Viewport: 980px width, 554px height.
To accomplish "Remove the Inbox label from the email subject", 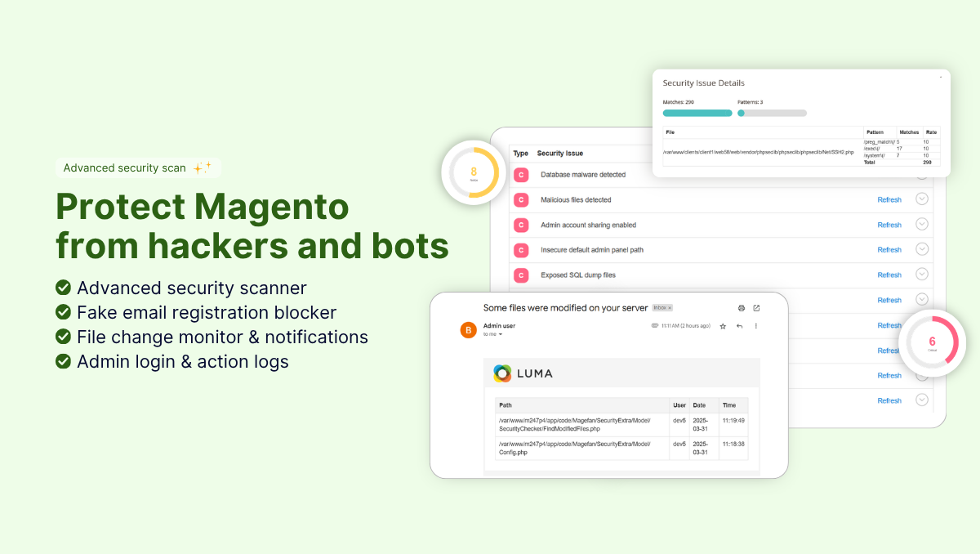I will click(x=670, y=308).
